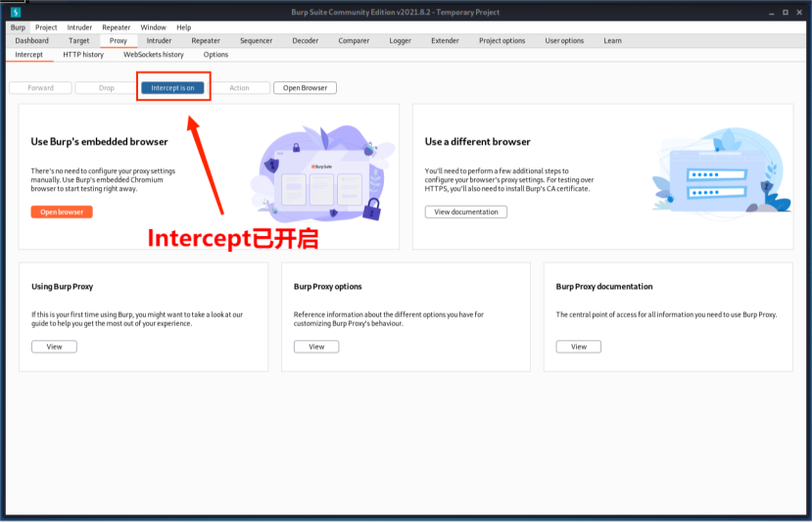Click the Burp Proxy options heading
The image size is (812, 523).
pos(328,286)
